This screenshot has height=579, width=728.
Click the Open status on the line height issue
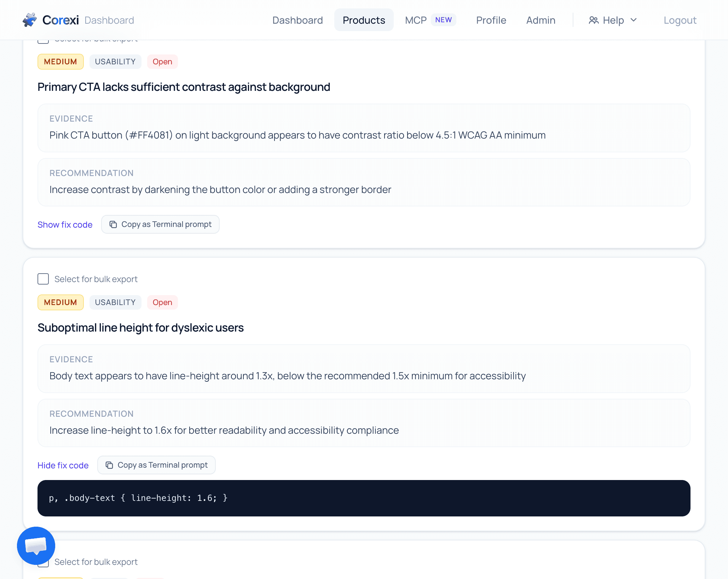pyautogui.click(x=162, y=302)
